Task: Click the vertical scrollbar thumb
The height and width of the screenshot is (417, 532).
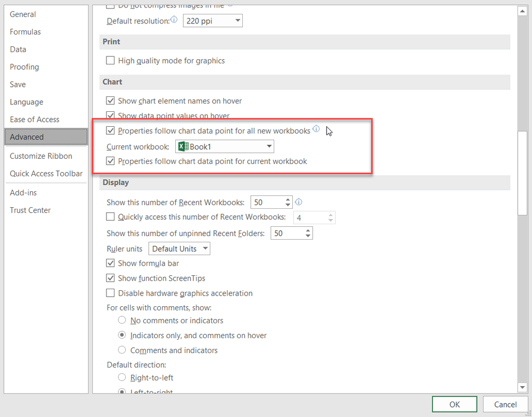Action: click(x=522, y=174)
